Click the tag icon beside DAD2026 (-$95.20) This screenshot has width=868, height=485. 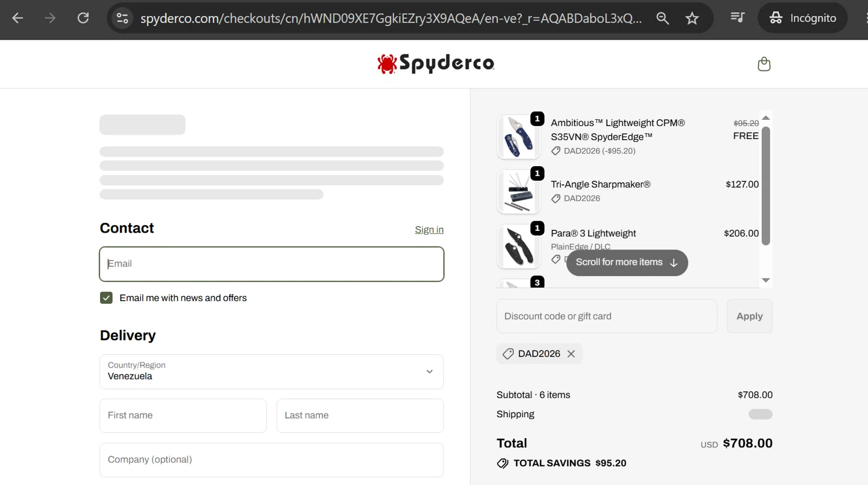pyautogui.click(x=556, y=151)
